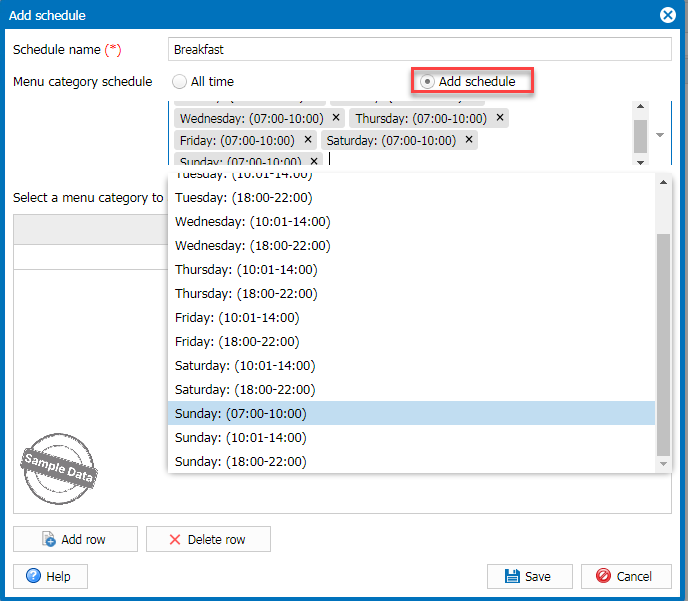This screenshot has height=601, width=688.
Task: Remove the Sunday (07:00-10:00) tag
Action: click(314, 161)
